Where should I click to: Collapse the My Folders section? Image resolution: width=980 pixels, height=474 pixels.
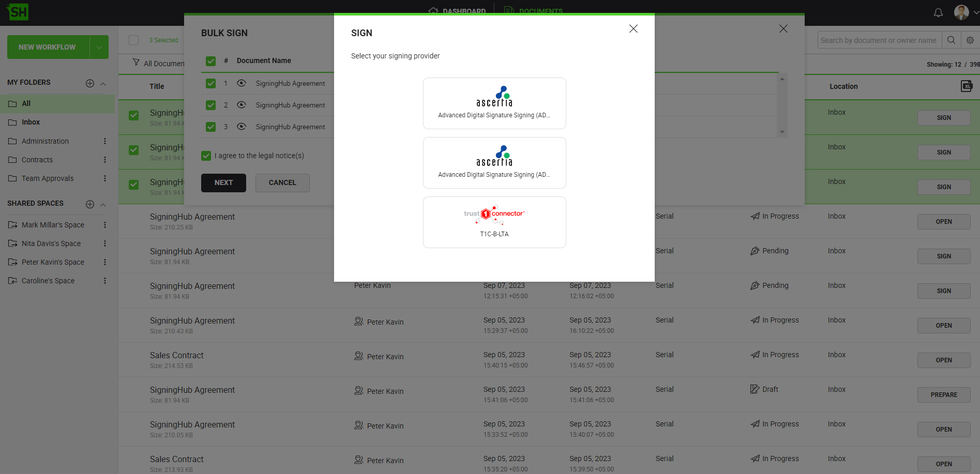103,84
